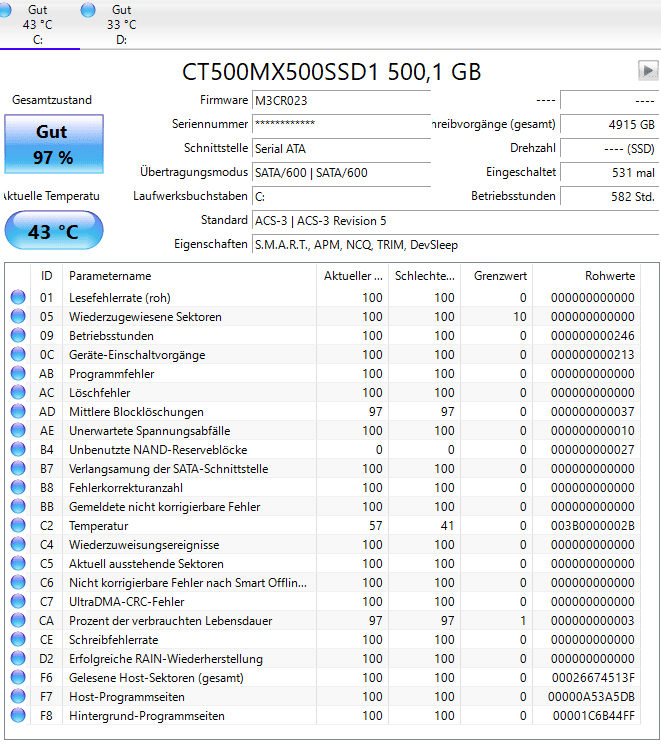661x747 pixels.
Task: Select the disk title CT500MX500SSD1 500,1 GB
Action: tap(332, 72)
